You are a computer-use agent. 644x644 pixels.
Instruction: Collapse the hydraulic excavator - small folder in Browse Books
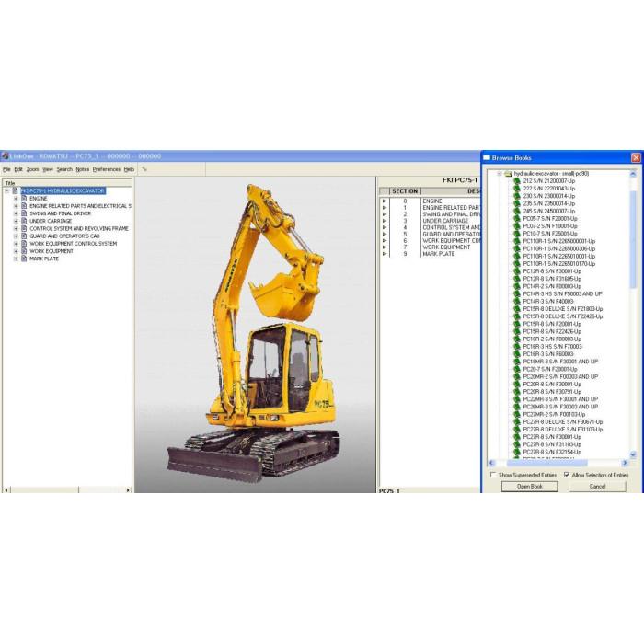[500, 174]
